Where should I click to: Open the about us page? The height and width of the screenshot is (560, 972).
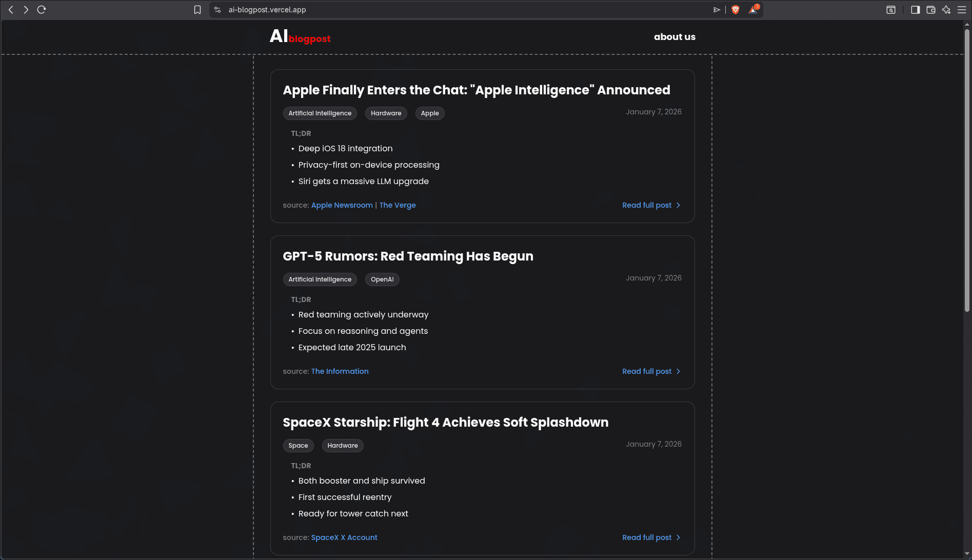click(675, 36)
